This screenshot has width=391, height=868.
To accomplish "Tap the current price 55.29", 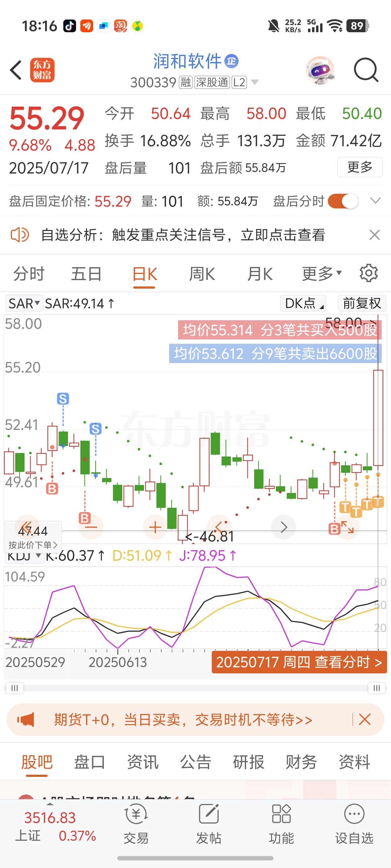I will coord(47,118).
